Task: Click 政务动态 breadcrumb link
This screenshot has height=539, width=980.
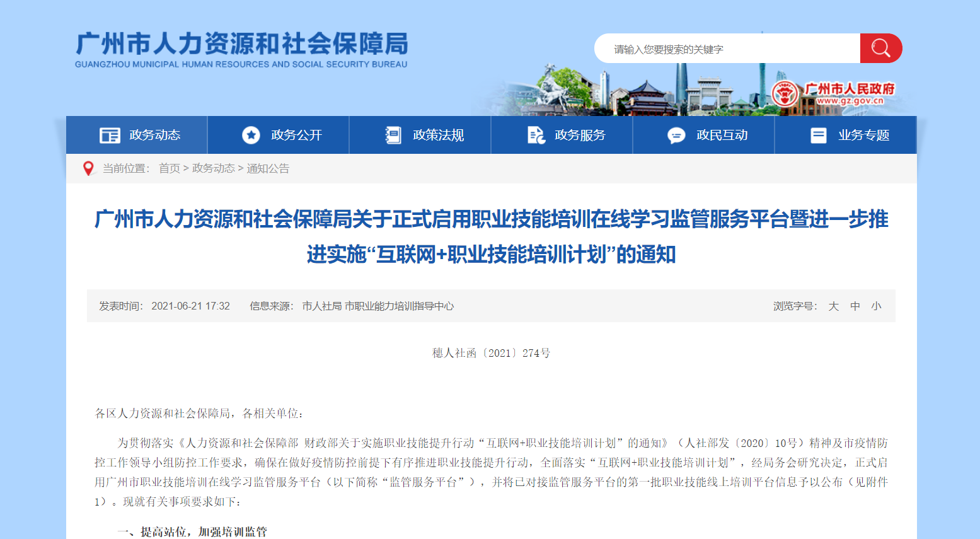Action: (213, 168)
